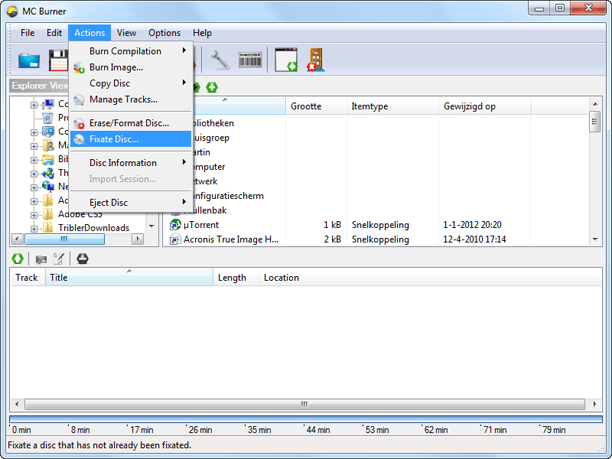Click the Burn Image disc icon in menu
The image size is (612, 459).
(x=79, y=68)
